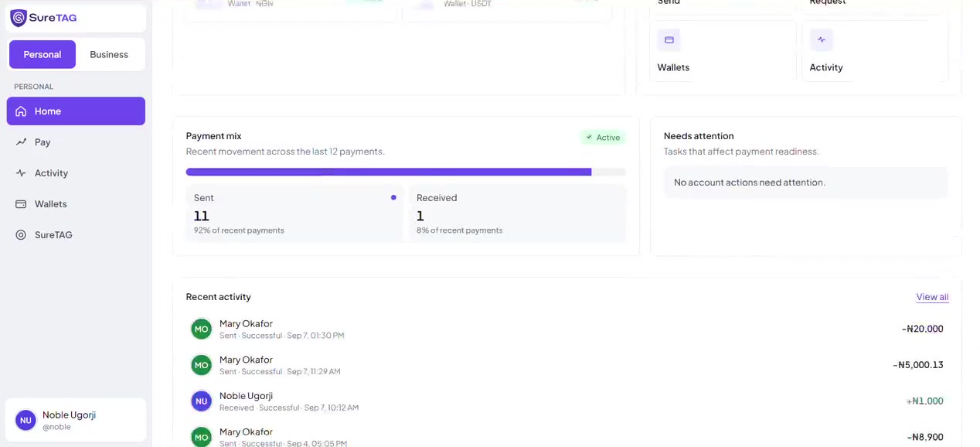
Task: Click the @noble username text
Action: tap(56, 427)
